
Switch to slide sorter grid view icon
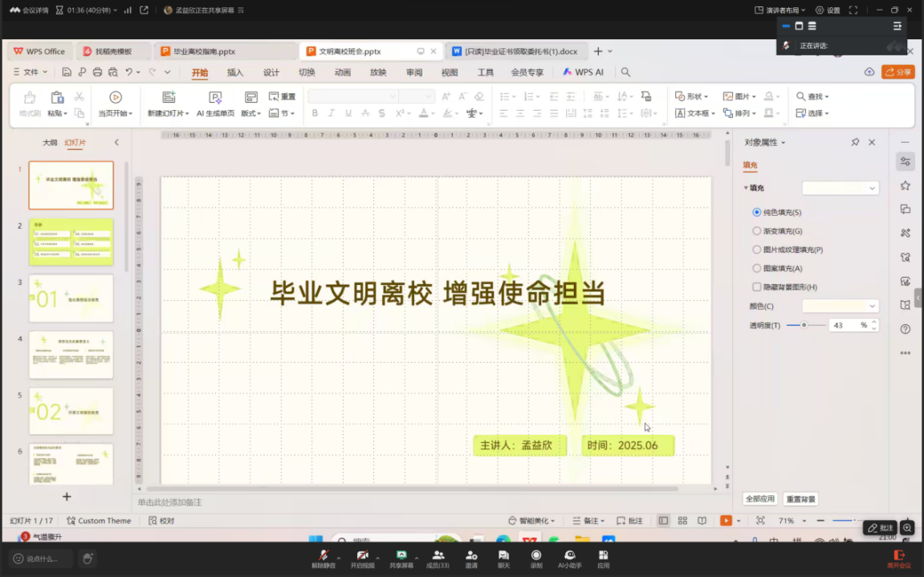pyautogui.click(x=682, y=520)
